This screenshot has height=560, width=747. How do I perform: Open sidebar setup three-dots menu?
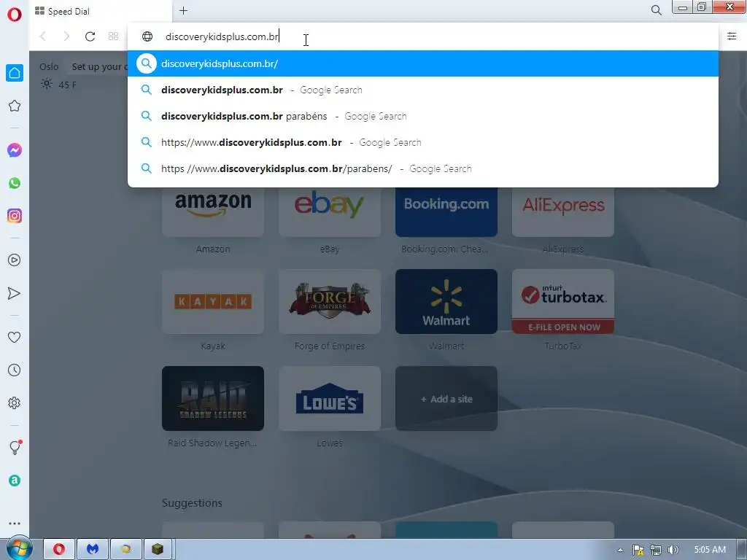tap(15, 524)
